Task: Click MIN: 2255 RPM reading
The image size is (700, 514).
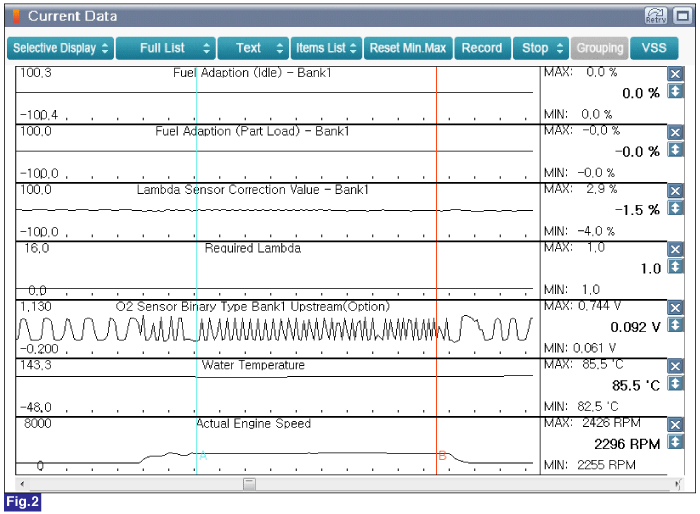Action: [589, 465]
